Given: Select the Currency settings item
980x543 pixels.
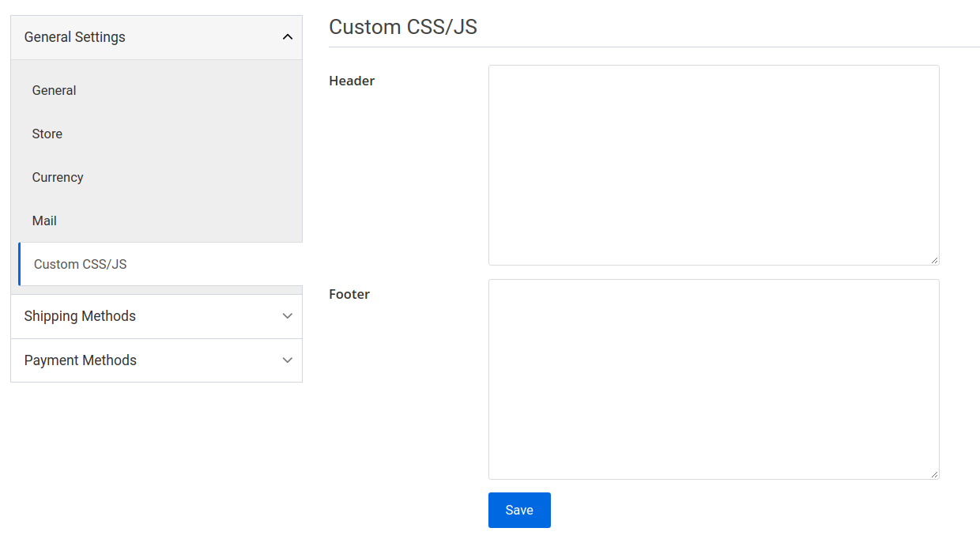Looking at the screenshot, I should pos(57,177).
